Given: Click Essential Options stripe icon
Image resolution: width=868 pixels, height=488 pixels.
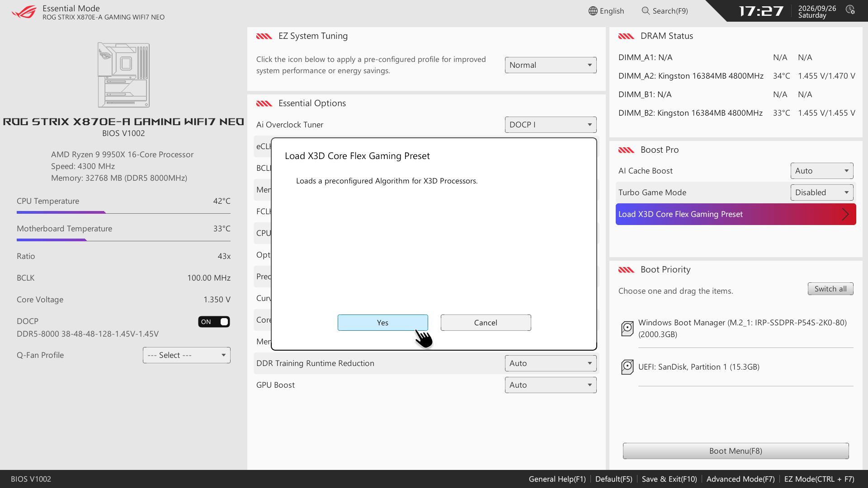Looking at the screenshot, I should (264, 103).
